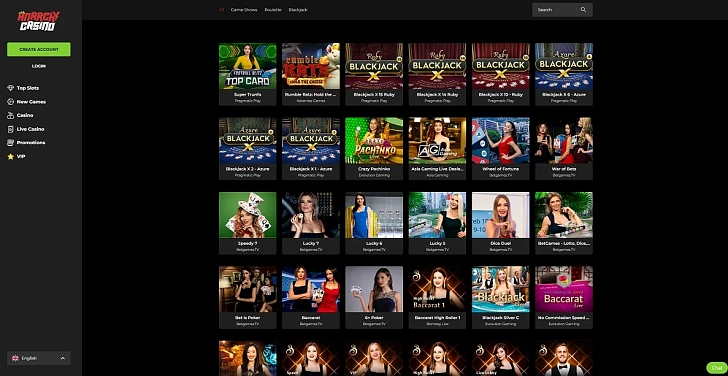
Task: Click the Casino icon in sidebar
Action: point(11,115)
